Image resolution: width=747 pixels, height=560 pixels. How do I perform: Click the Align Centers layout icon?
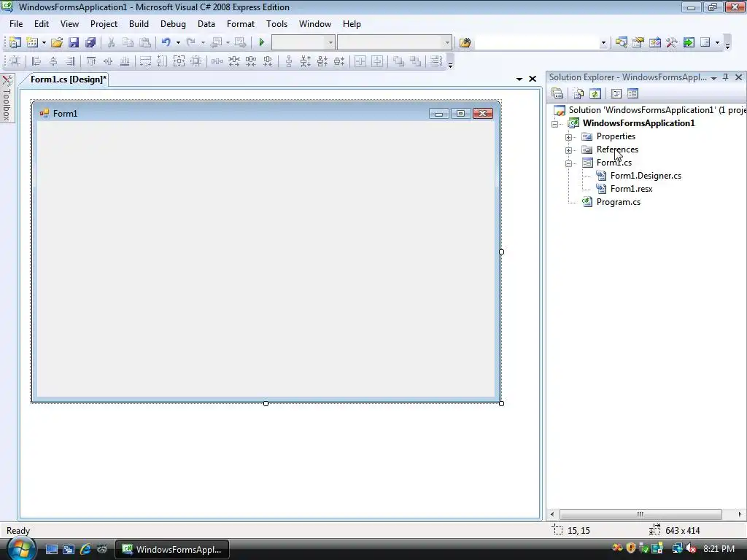[x=53, y=61]
